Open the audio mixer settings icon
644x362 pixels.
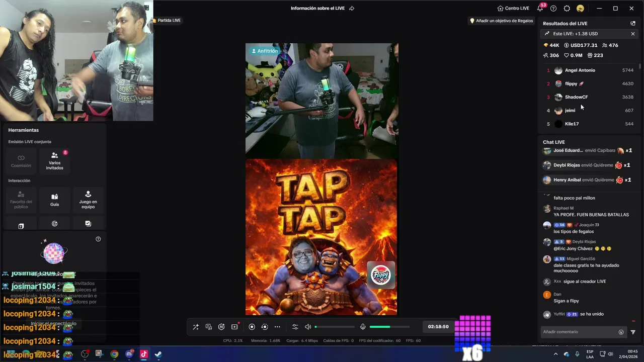tap(295, 327)
